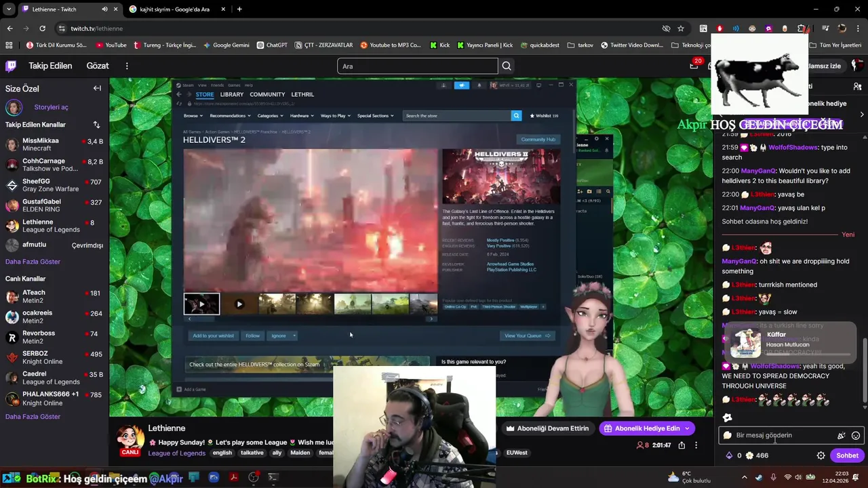Click Add to your wishlist in Steam

tap(213, 335)
